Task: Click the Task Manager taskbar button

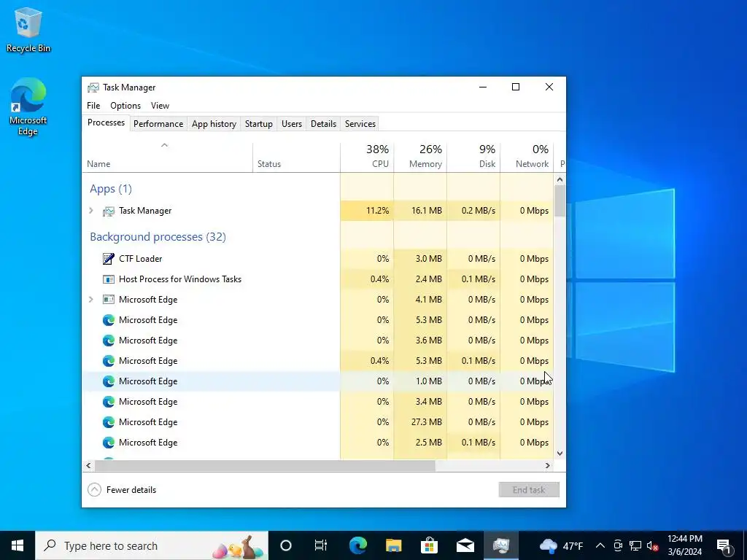Action: click(x=501, y=545)
